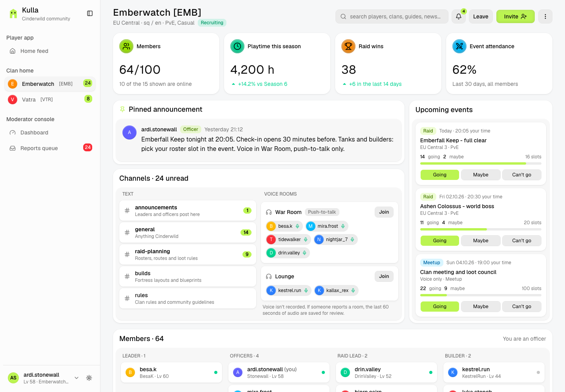Open the more options kebab menu
Image resolution: width=565 pixels, height=392 pixels.
[x=545, y=16]
